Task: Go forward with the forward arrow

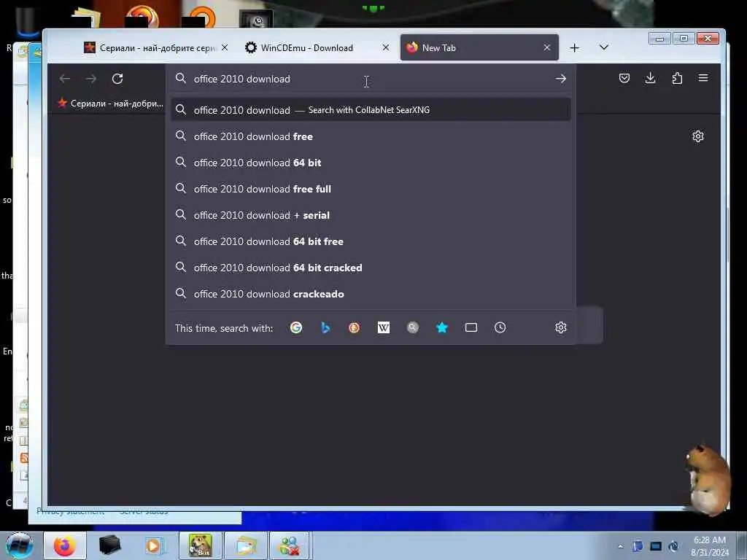Action: (x=91, y=79)
